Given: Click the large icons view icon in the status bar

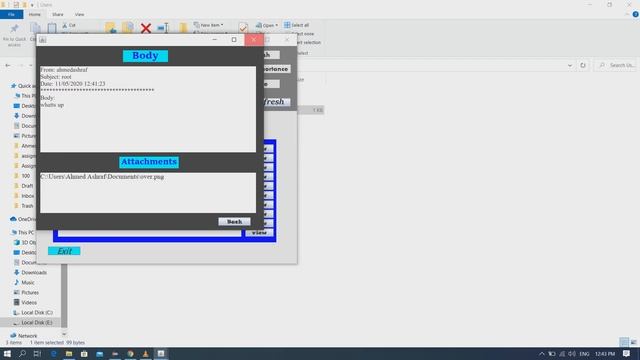Looking at the screenshot, I should (633, 342).
